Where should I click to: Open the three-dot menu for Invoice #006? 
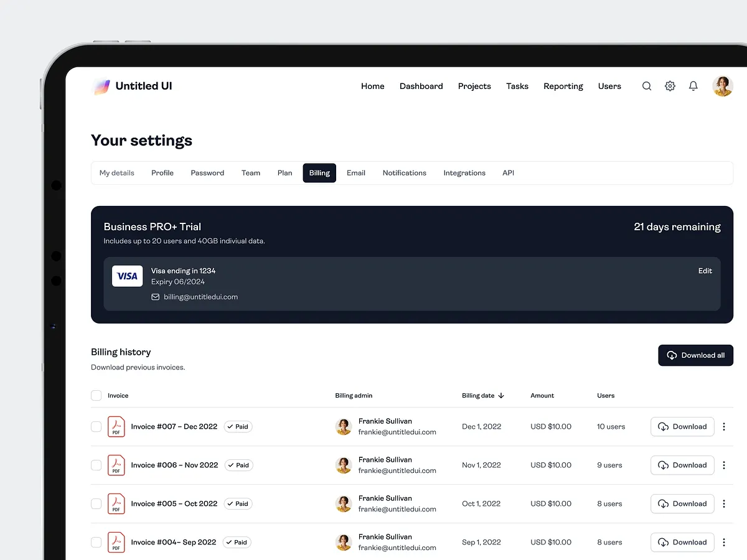[724, 465]
